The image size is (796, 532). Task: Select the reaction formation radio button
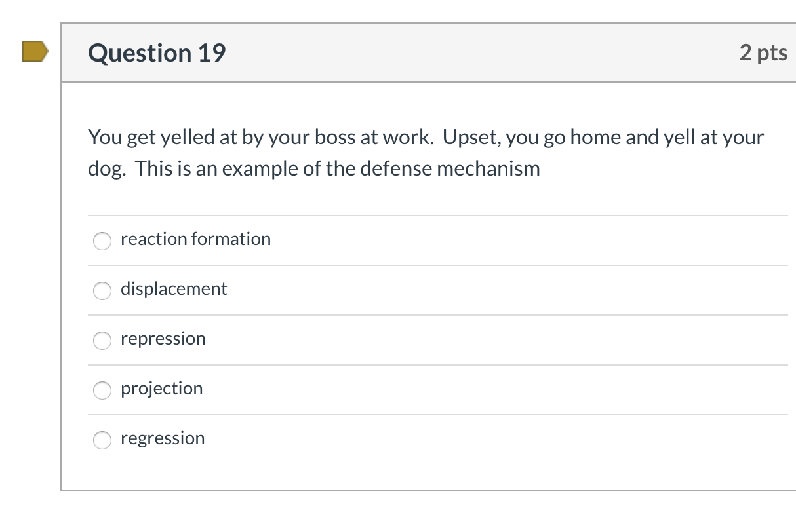(x=102, y=240)
